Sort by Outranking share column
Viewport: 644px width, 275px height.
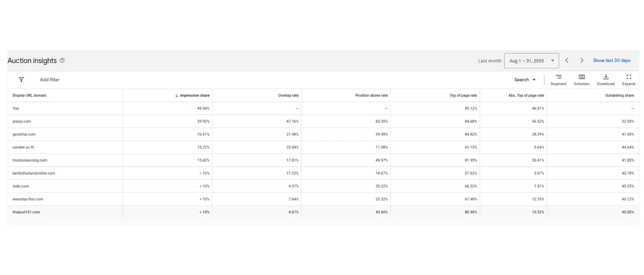(619, 95)
